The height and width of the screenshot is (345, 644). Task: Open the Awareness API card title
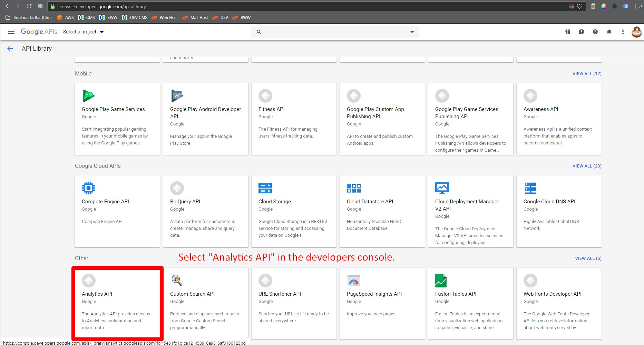(540, 109)
